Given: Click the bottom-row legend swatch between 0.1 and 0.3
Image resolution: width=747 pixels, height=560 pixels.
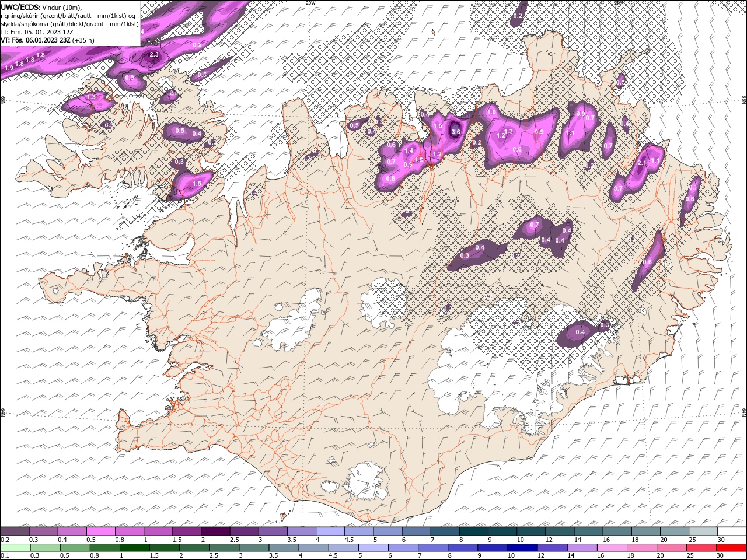Looking at the screenshot, I should (x=15, y=548).
